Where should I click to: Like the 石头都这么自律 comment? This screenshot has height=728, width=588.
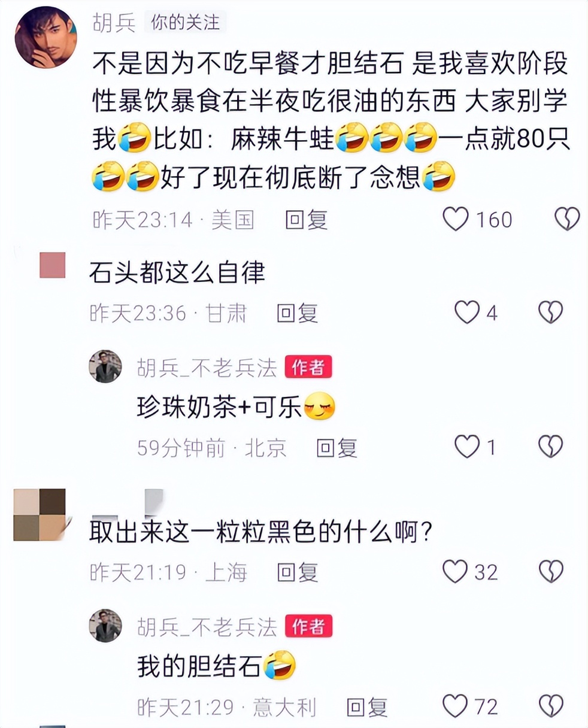point(467,313)
